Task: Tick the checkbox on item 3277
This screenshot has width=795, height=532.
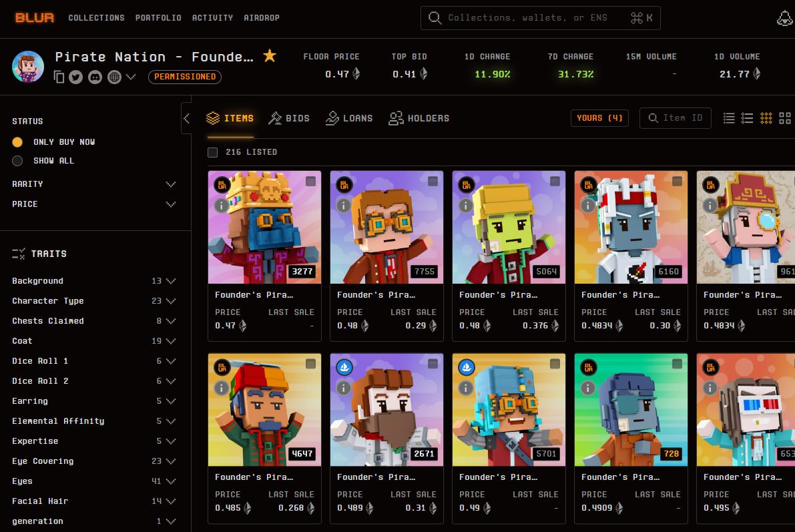Action: [311, 181]
